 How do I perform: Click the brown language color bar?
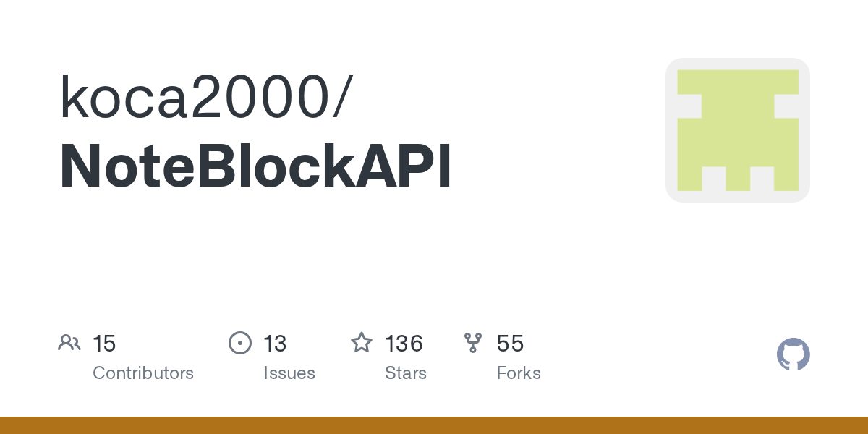tap(434, 425)
